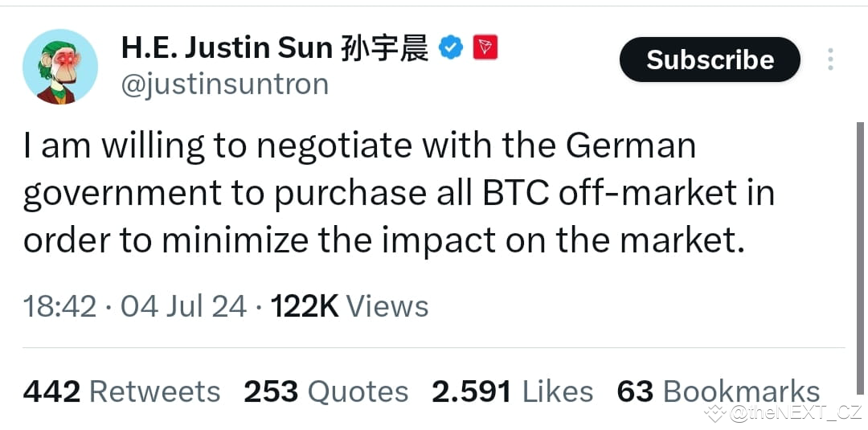Click the @theNEXT_CZ watermark
The image size is (868, 430).
pos(795,413)
